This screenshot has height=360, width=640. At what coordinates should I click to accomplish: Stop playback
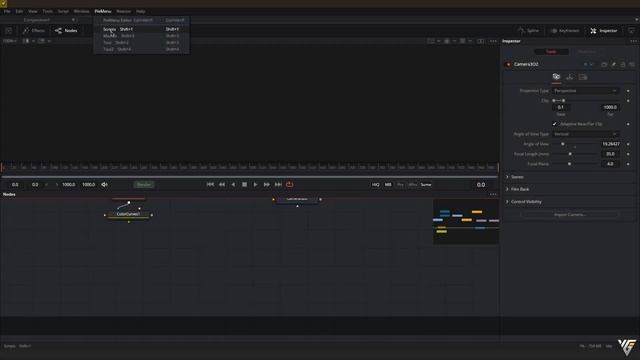pyautogui.click(x=244, y=184)
